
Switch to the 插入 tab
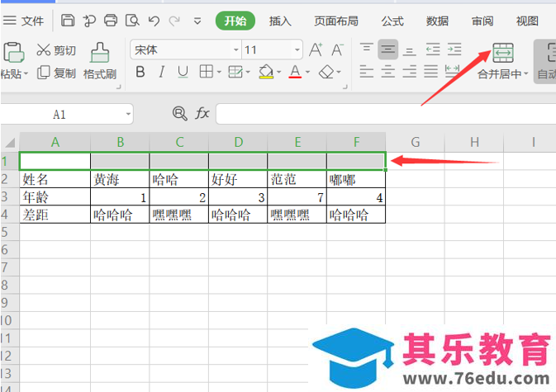(x=280, y=21)
